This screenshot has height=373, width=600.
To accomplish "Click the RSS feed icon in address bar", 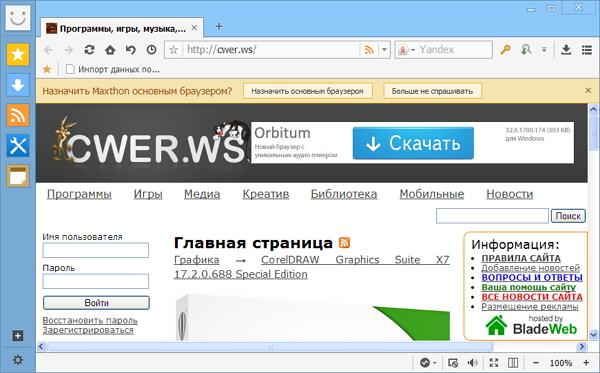I will click(x=369, y=50).
